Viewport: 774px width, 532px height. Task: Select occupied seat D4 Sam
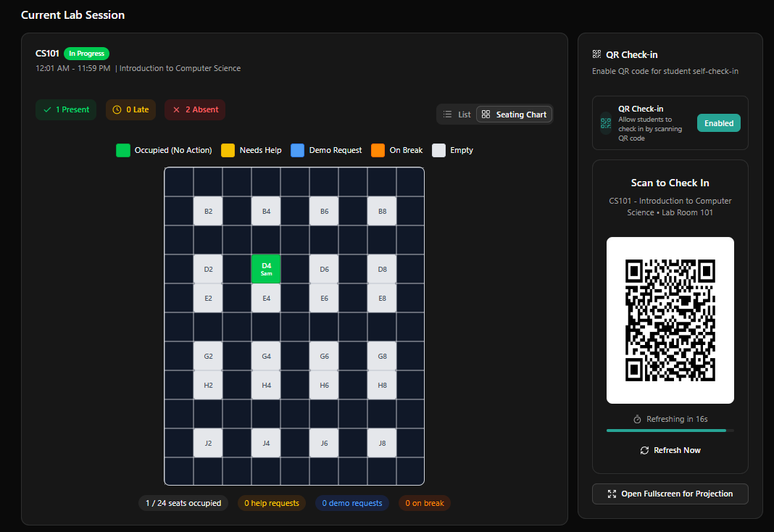click(266, 269)
